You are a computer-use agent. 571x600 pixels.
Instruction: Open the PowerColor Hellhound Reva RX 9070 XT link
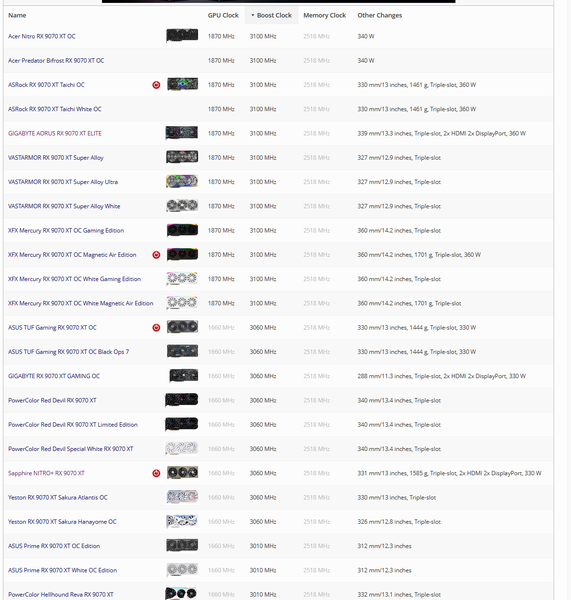[61, 595]
